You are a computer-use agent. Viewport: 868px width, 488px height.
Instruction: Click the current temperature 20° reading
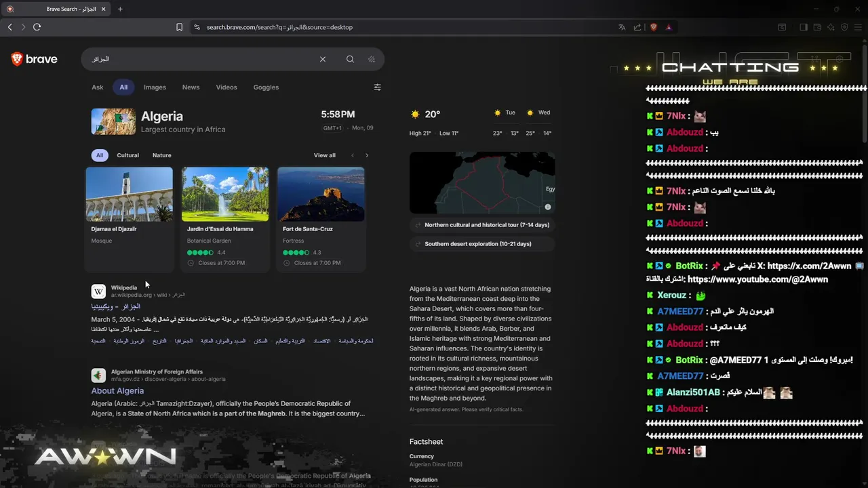tap(432, 115)
